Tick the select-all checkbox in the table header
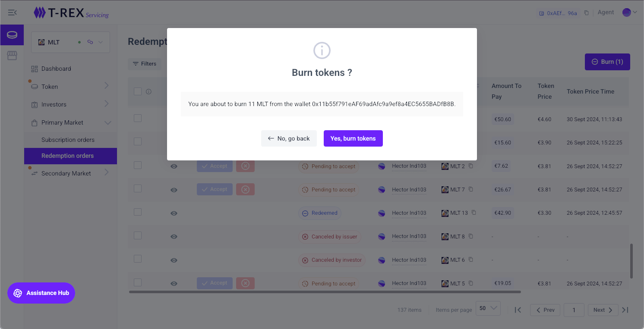Image resolution: width=644 pixels, height=329 pixels. 138,91
